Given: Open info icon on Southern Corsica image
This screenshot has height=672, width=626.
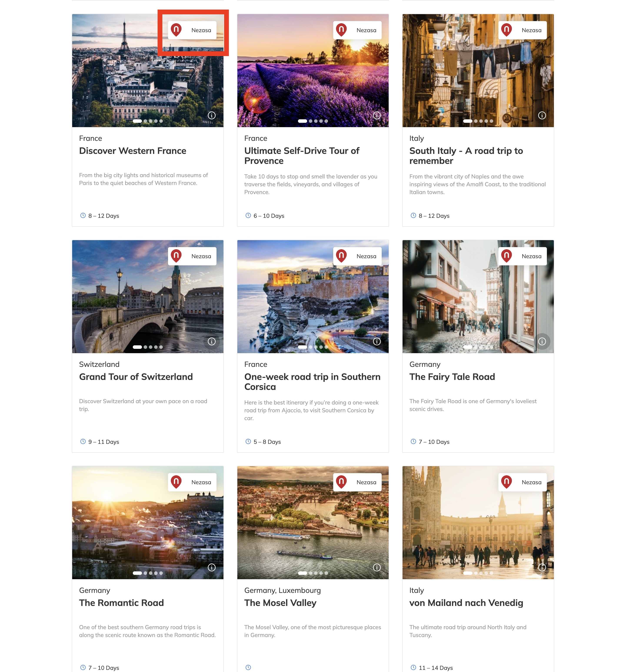Looking at the screenshot, I should 377,341.
